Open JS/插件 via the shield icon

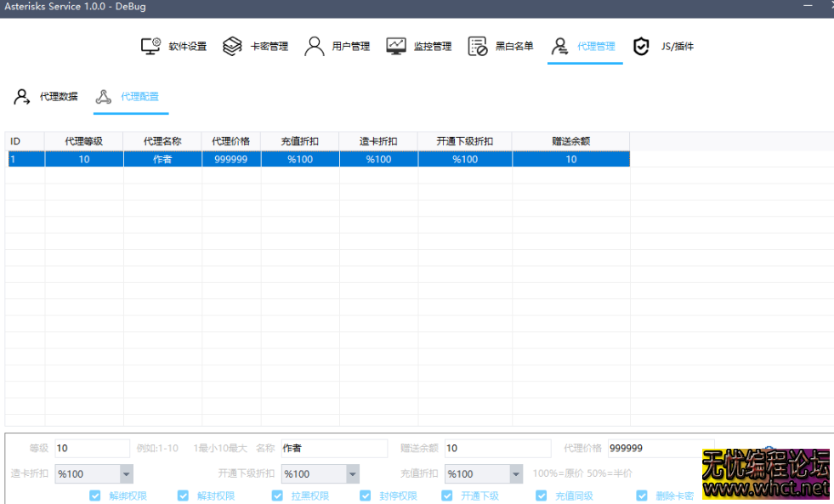[x=640, y=44]
